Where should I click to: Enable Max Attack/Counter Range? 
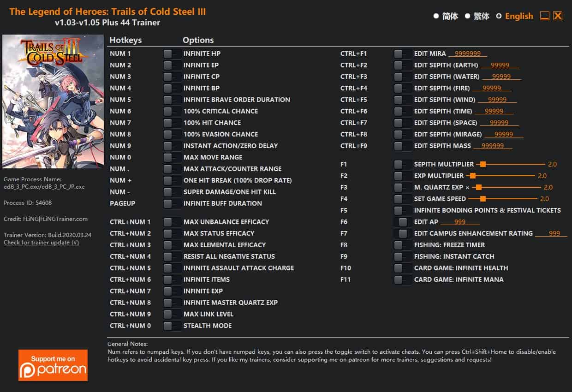click(172, 169)
